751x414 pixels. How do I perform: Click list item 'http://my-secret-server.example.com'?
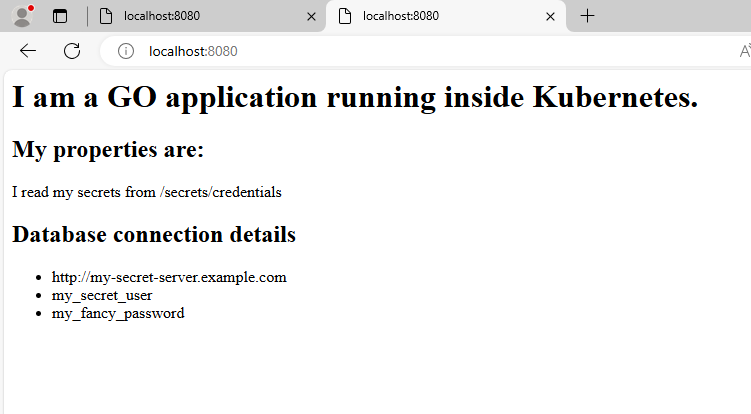(169, 277)
